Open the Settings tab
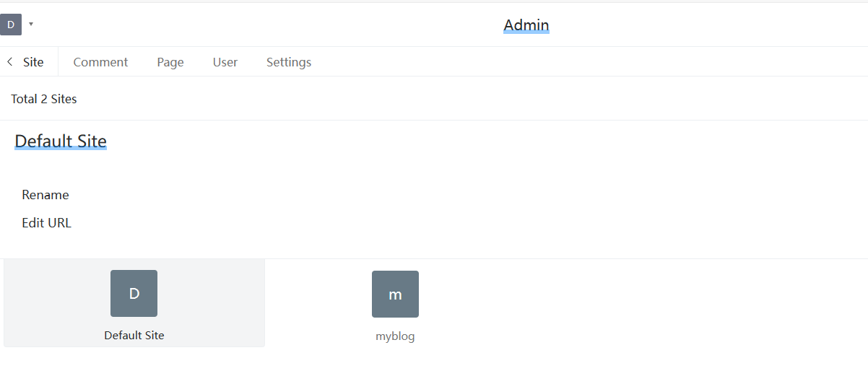Viewport: 868px width, 384px height. click(289, 62)
